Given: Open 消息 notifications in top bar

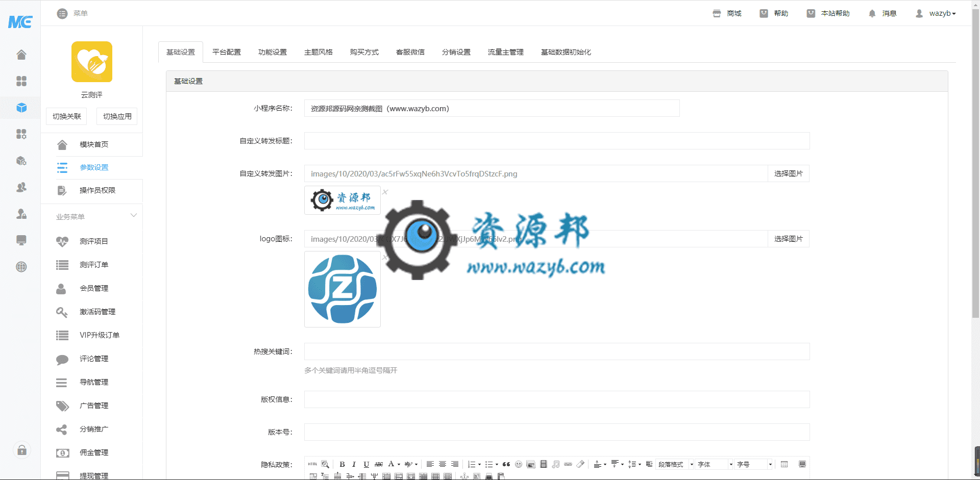Looking at the screenshot, I should (x=883, y=13).
